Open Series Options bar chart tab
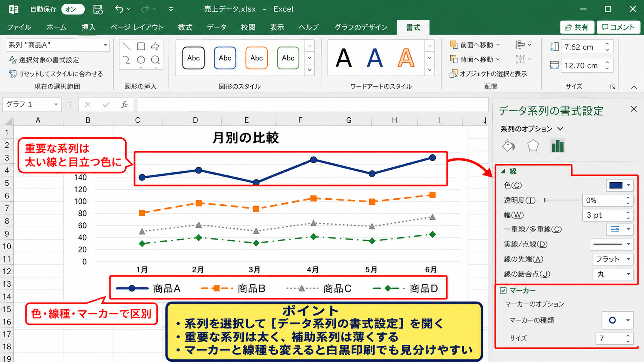The width and height of the screenshot is (644, 362). pos(557,146)
